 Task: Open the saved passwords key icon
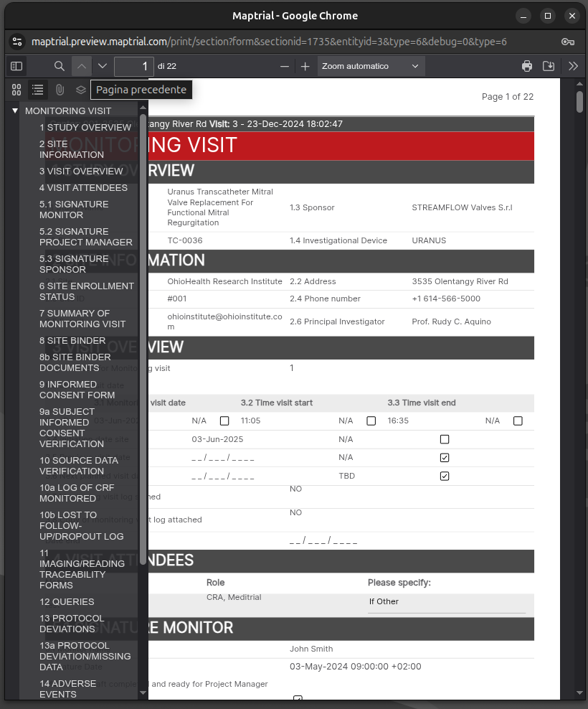(x=568, y=42)
